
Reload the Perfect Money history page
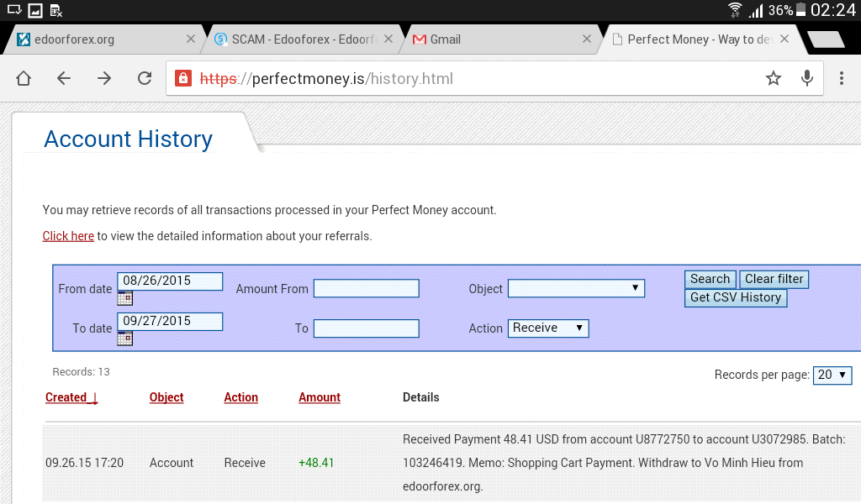(144, 78)
